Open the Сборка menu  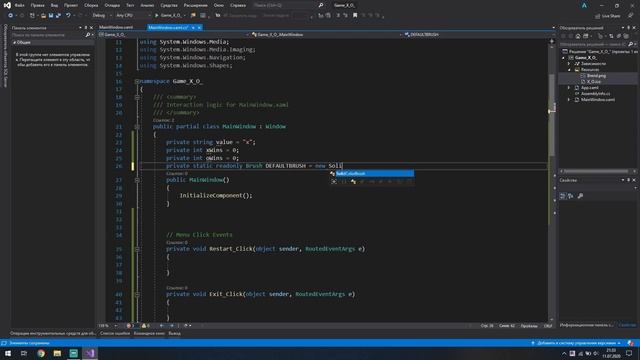91,5
